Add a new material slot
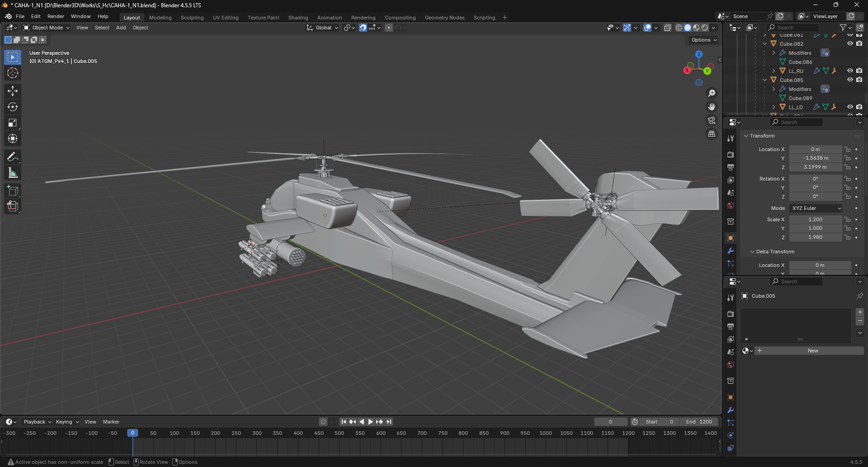Screen dimensions: 868x467 [x=860, y=312]
